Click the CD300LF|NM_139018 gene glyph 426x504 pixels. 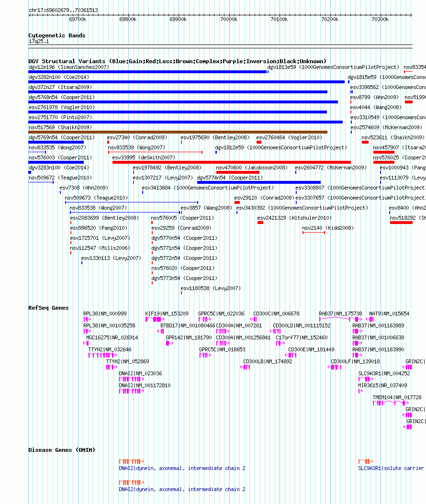(x=335, y=367)
